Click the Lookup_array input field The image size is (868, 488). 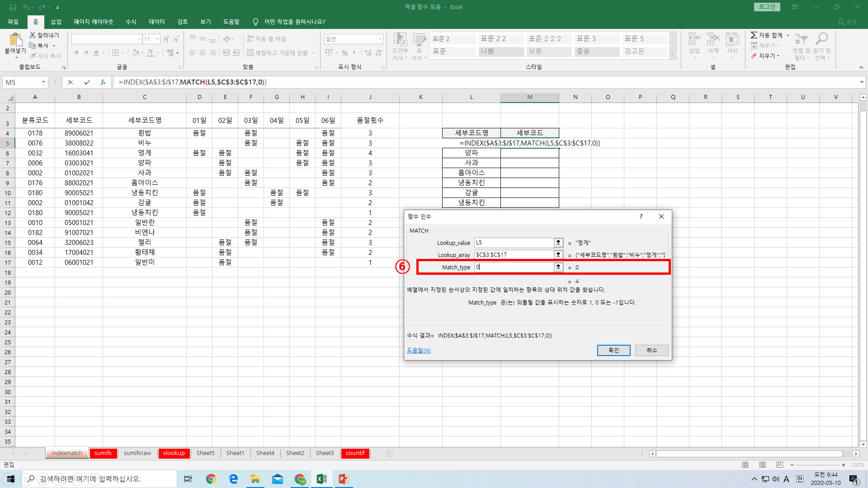coord(514,255)
